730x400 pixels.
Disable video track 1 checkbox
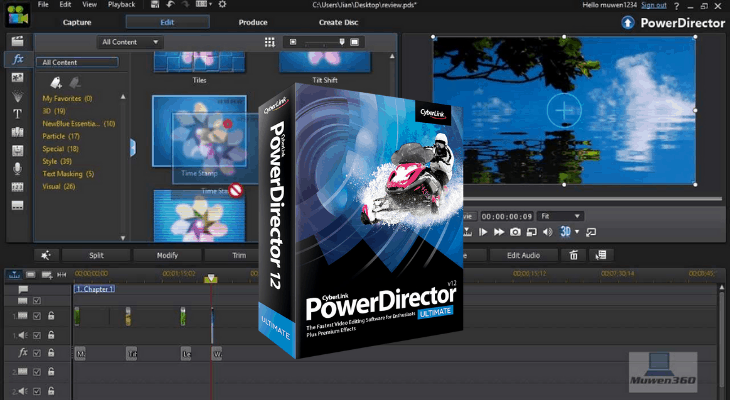coord(37,316)
